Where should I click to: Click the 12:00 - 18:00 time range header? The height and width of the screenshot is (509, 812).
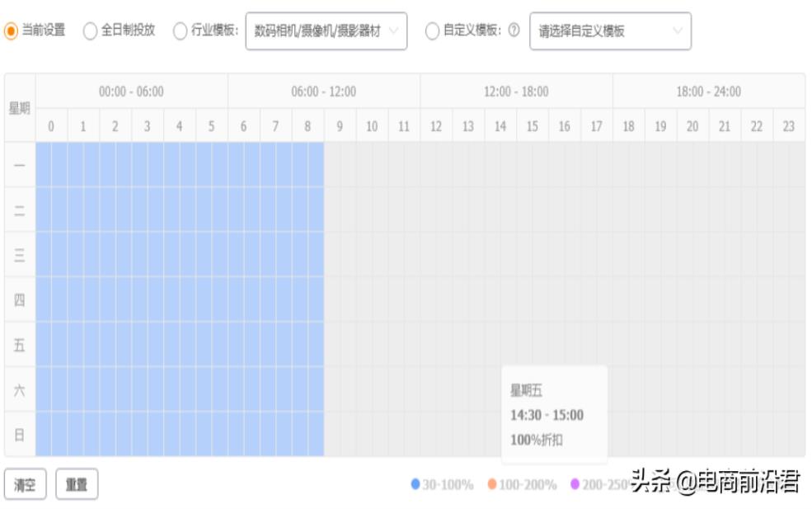pos(516,92)
